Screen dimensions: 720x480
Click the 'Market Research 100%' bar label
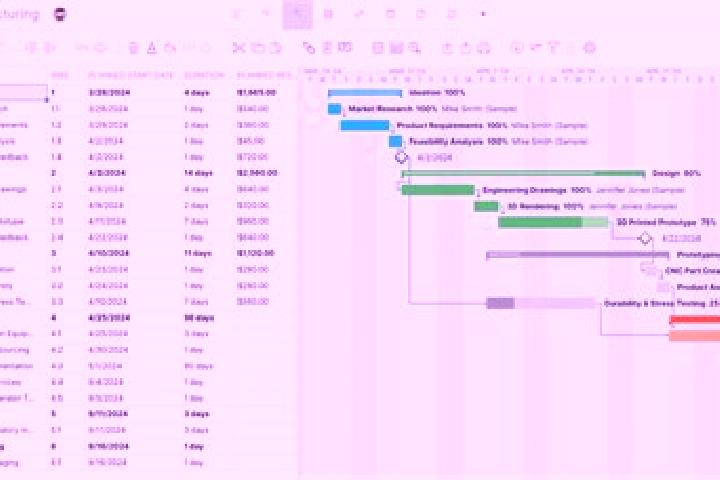click(x=393, y=109)
